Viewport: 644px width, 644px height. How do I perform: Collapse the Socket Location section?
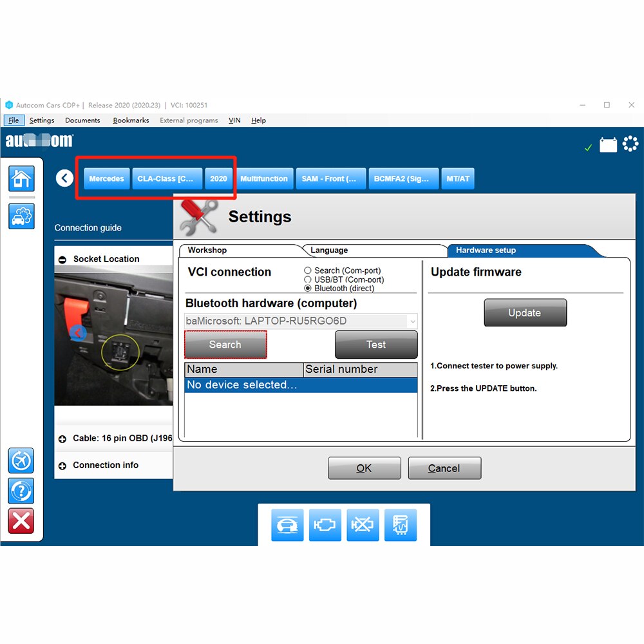(62, 260)
